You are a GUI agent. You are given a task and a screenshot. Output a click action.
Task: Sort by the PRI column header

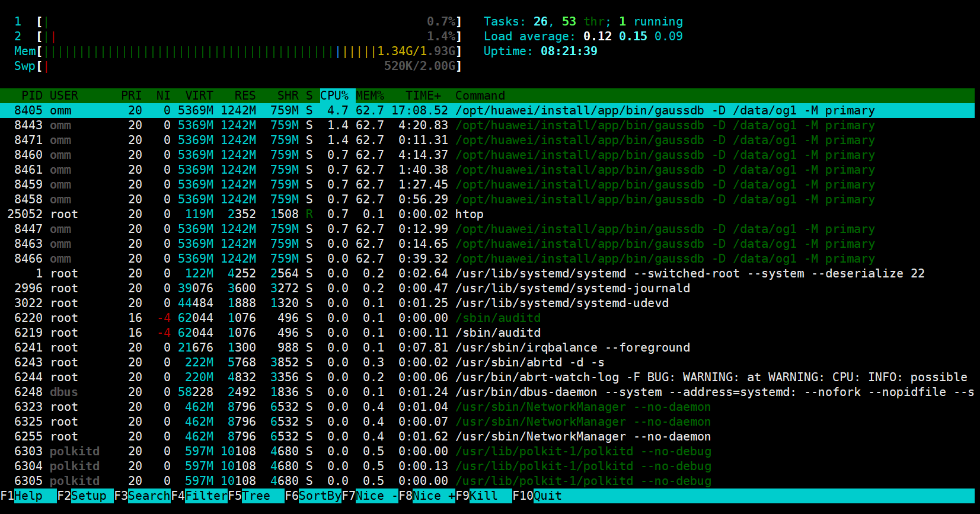coord(132,95)
